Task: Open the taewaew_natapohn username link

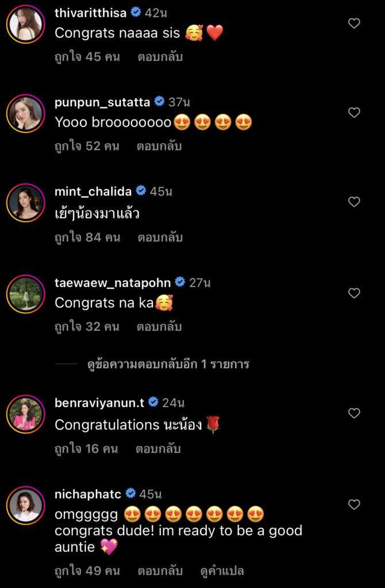Action: pos(113,283)
